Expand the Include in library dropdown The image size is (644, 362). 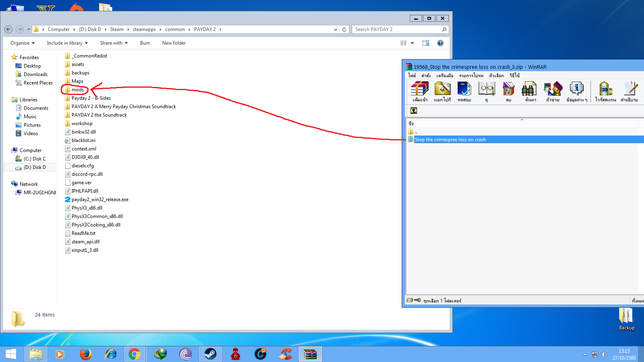pyautogui.click(x=67, y=43)
